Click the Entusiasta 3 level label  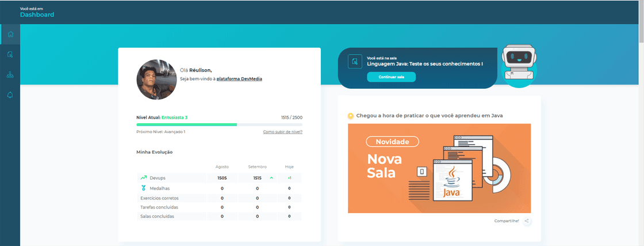click(175, 118)
